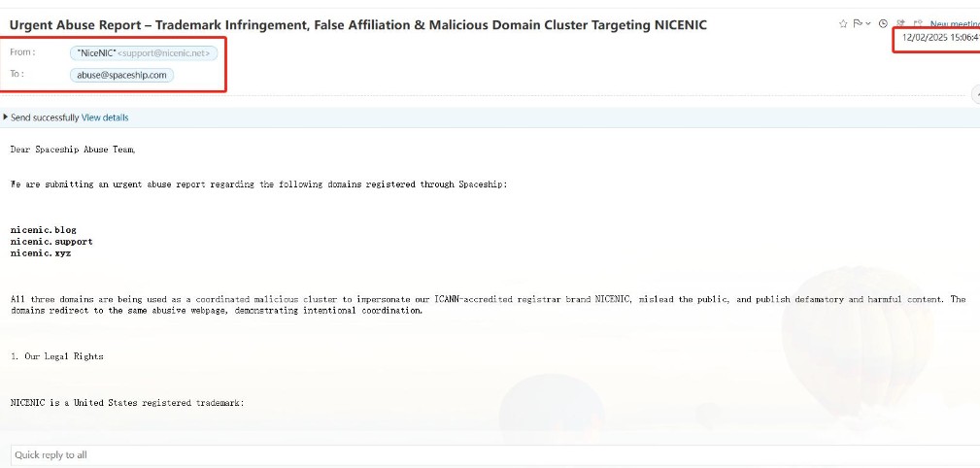
Task: Click the abuse@spaceship.com recipient chip
Action: tap(121, 75)
